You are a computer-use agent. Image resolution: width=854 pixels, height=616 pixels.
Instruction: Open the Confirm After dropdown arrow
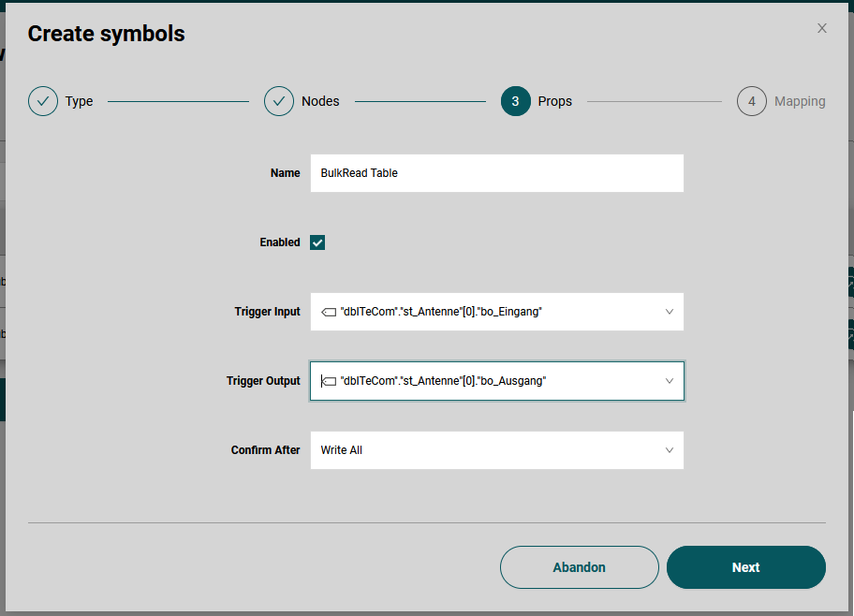670,450
